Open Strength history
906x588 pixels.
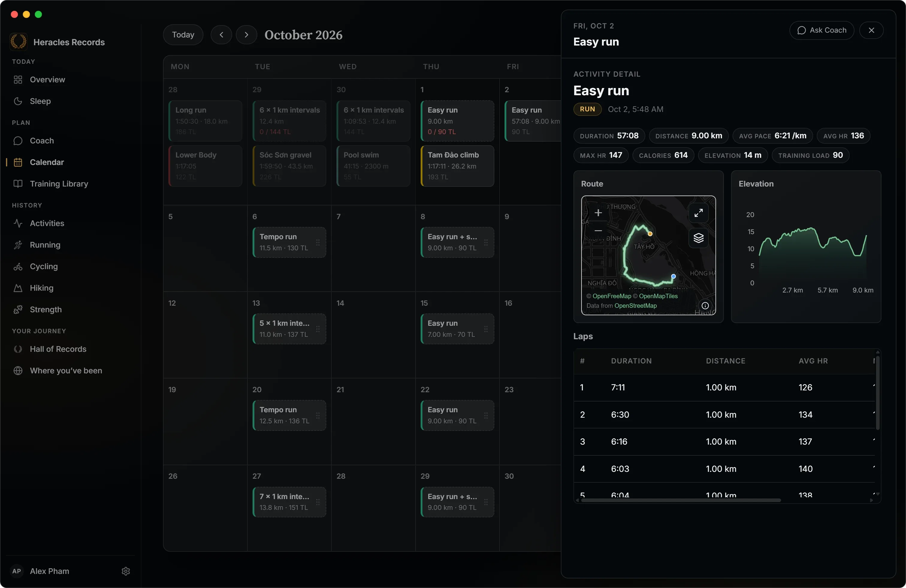[70, 310]
